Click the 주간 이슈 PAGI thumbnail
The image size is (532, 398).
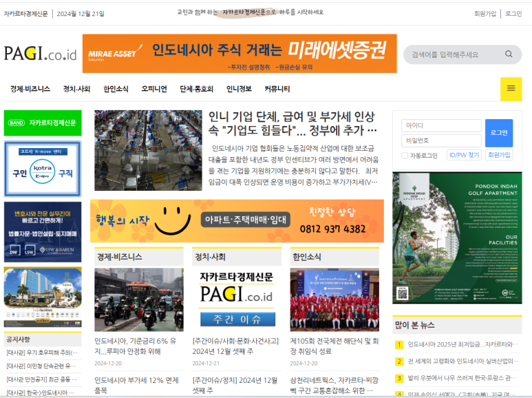tap(237, 300)
